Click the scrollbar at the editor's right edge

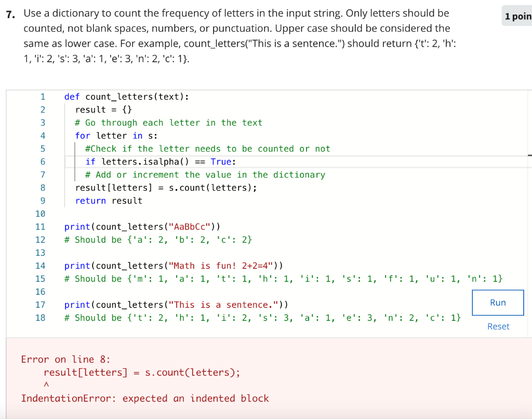click(529, 156)
